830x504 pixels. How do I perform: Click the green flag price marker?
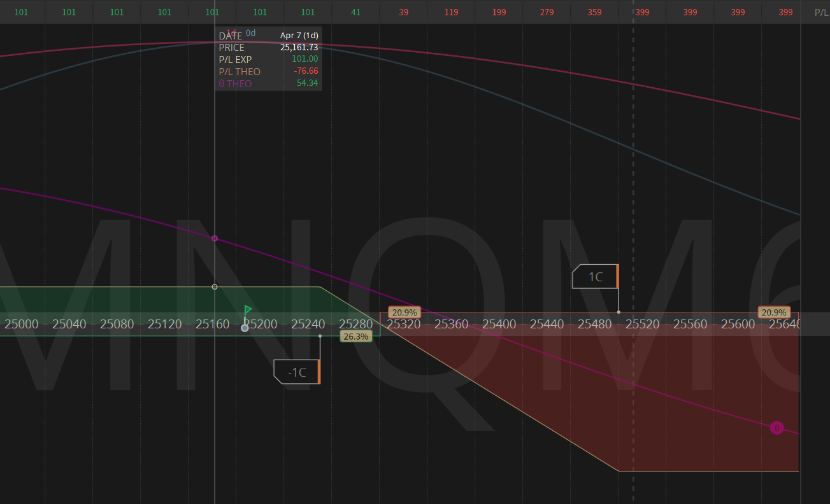(248, 310)
